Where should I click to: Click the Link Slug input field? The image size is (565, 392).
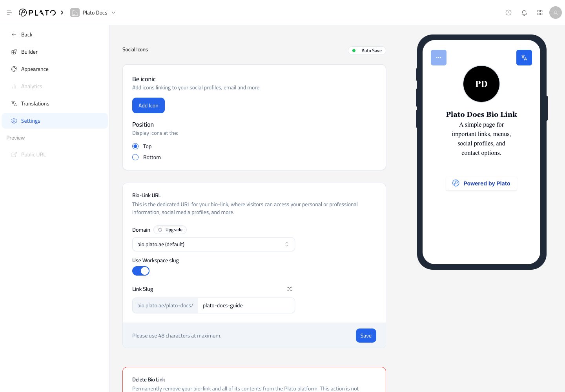point(246,305)
